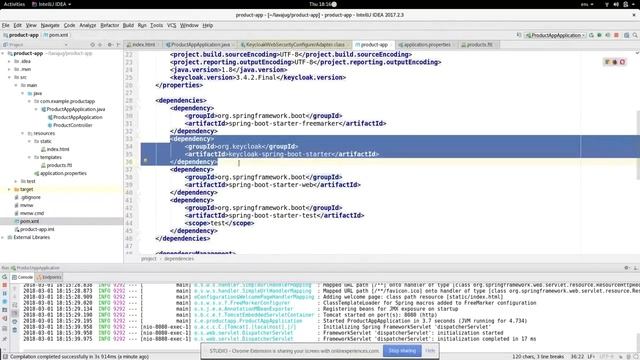Click the network icon in system tray
Screen dimensions: 640x360
(607, 4)
